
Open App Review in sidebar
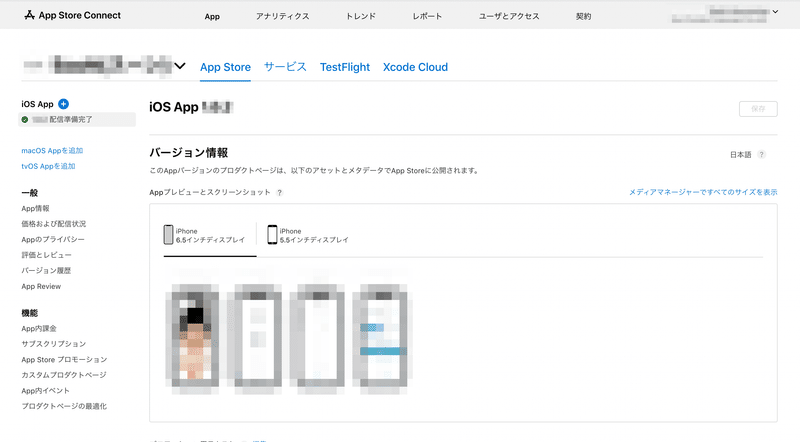(x=41, y=286)
